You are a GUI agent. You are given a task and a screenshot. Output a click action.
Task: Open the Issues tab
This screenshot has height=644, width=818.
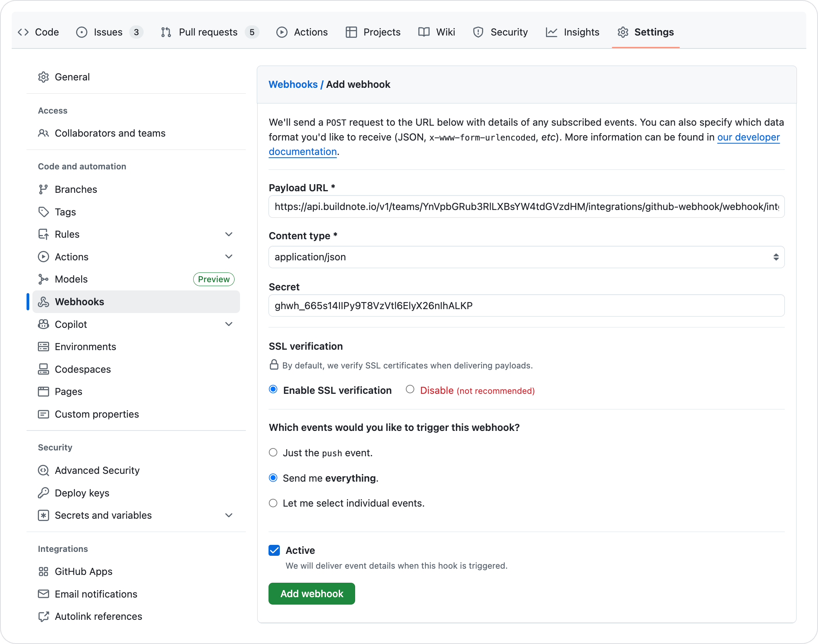(110, 32)
